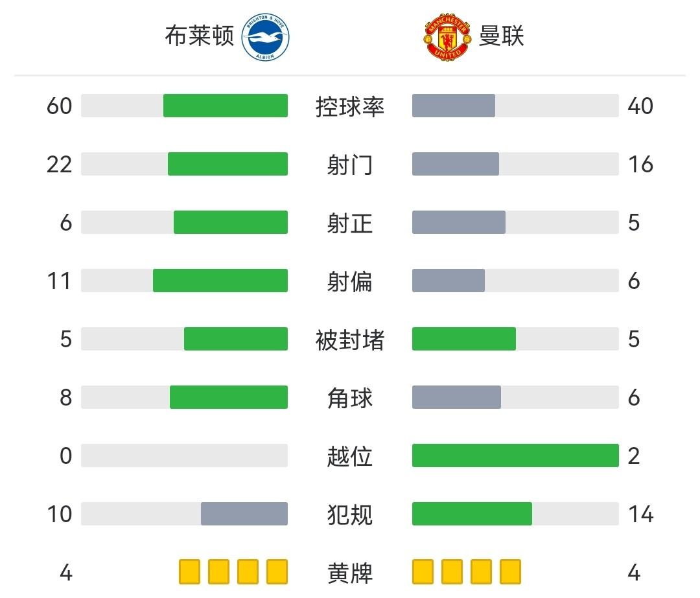This screenshot has height=598, width=700.
Task: Click Manchester United's third yellow card icon
Action: 481,571
